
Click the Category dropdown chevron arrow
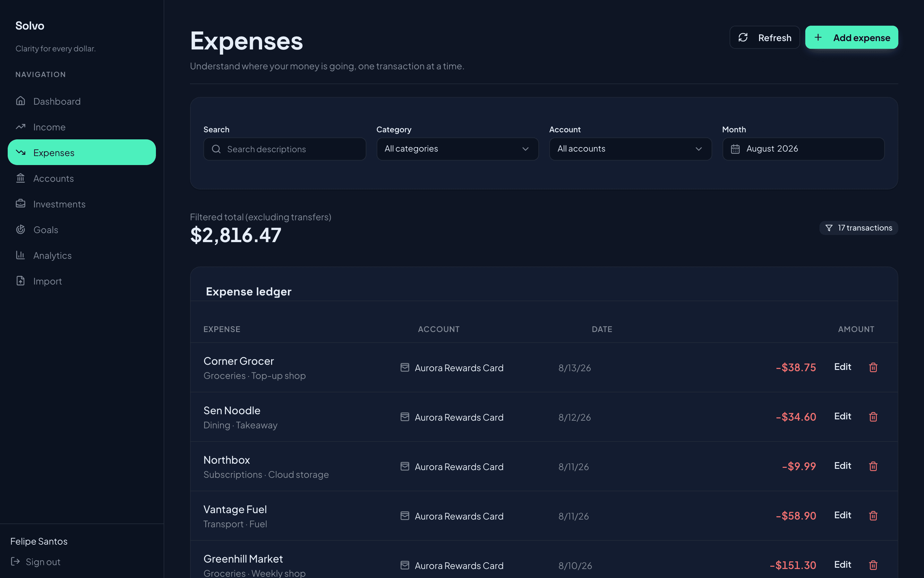click(x=526, y=149)
